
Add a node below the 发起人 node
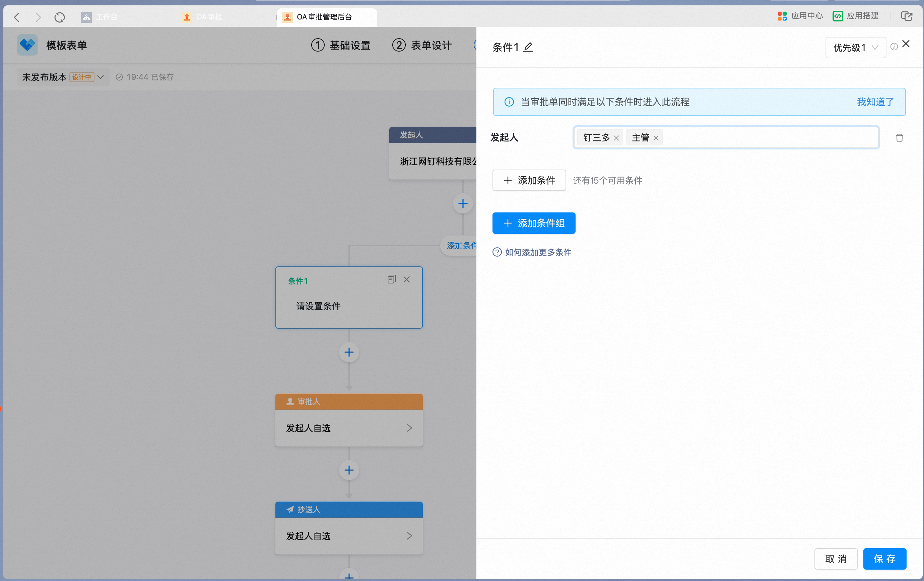(x=463, y=203)
